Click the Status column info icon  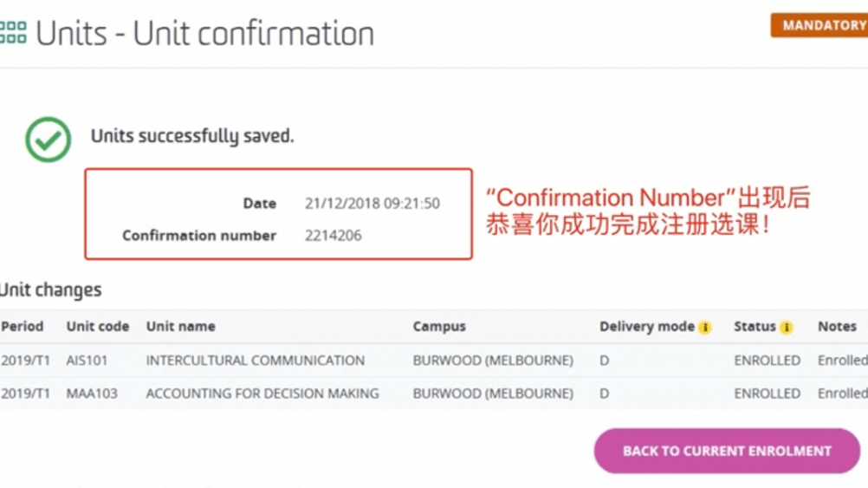(786, 328)
